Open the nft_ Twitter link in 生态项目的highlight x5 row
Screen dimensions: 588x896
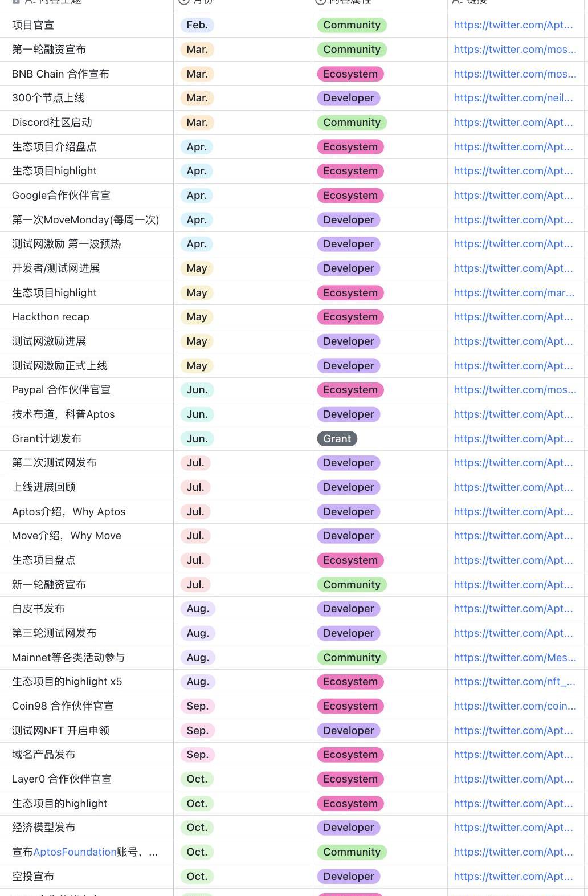coord(514,682)
